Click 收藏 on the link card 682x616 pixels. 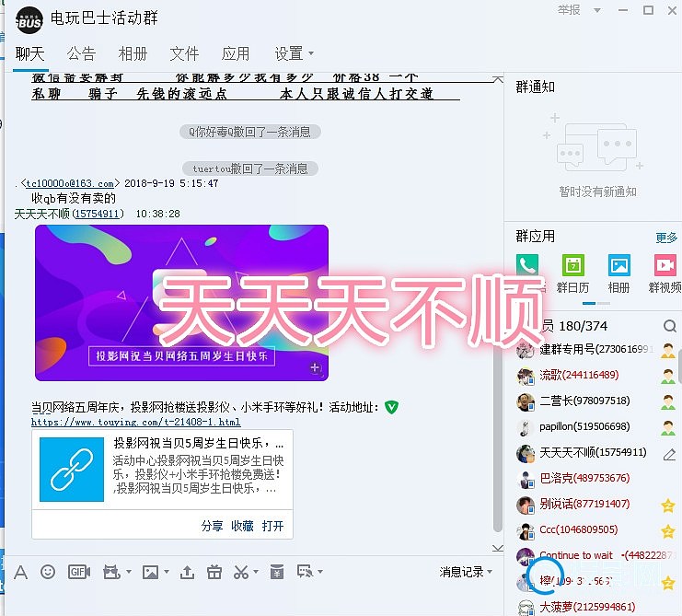point(242,526)
